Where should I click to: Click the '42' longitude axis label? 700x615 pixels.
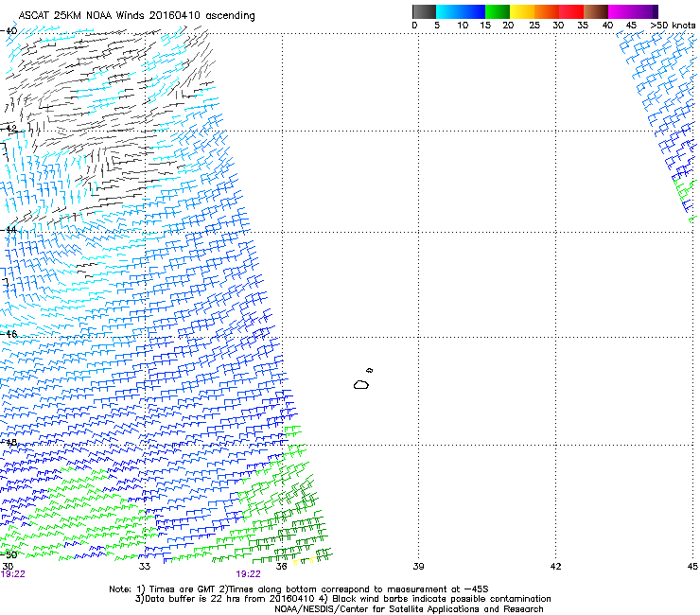555,567
